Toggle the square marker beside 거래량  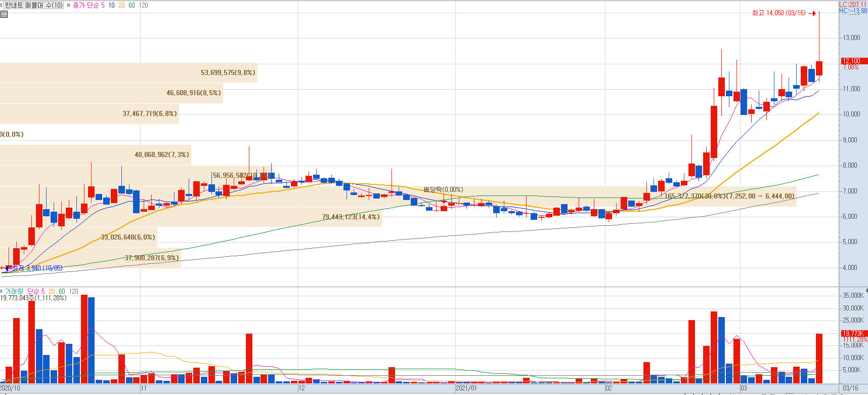(2, 291)
